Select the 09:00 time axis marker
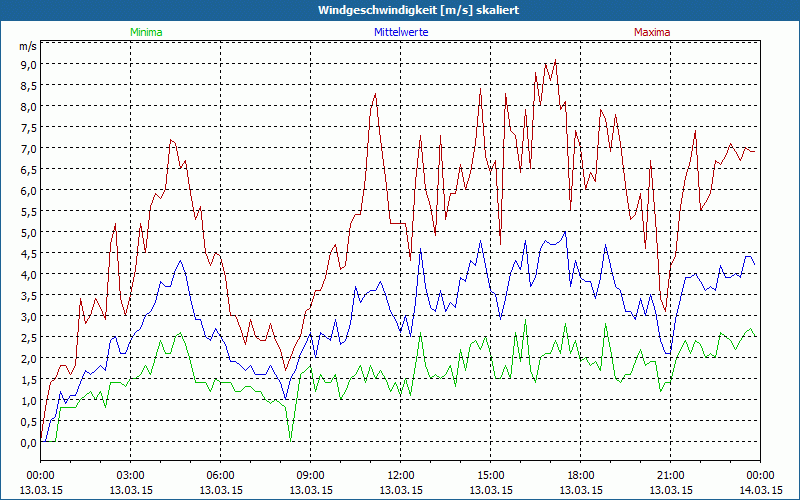Screen dimensions: 800x500 [x=311, y=475]
